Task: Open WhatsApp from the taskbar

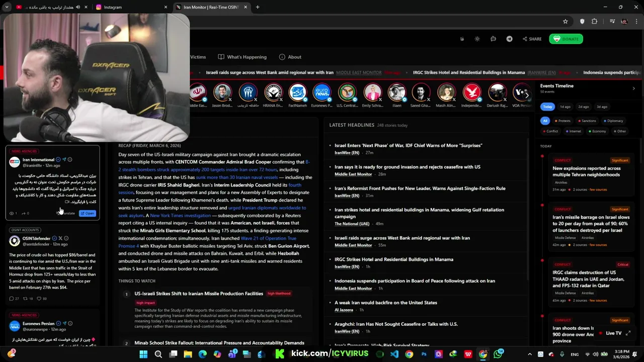Action: coord(498,354)
